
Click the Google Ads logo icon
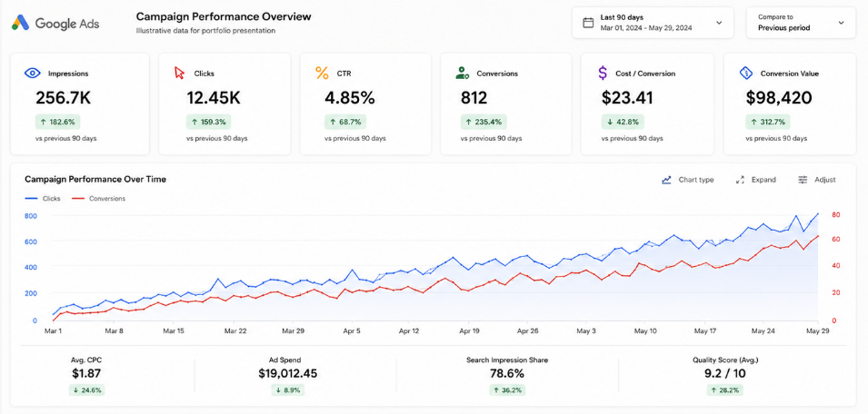pyautogui.click(x=21, y=23)
